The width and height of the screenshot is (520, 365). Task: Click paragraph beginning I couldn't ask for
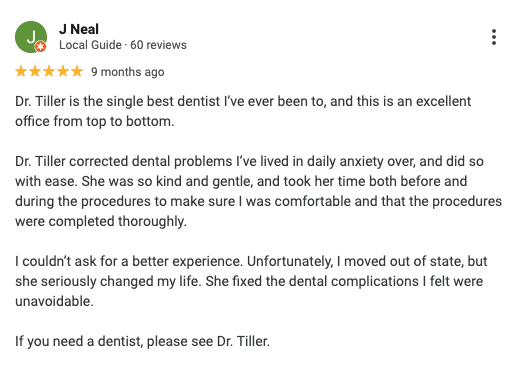[251, 281]
